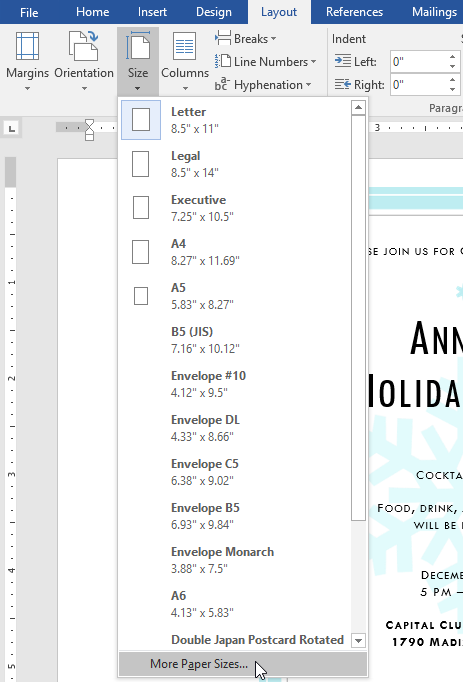Click the Letter page thumbnail icon
This screenshot has height=682, width=463.
(141, 120)
